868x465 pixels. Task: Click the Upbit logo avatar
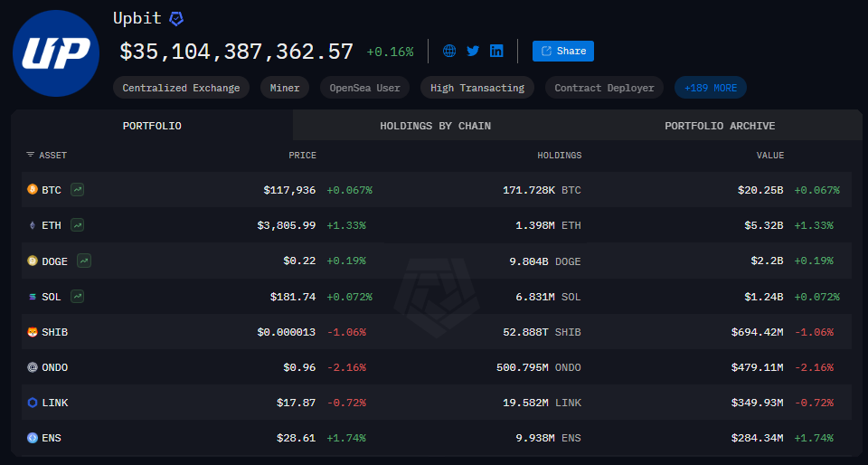click(56, 53)
